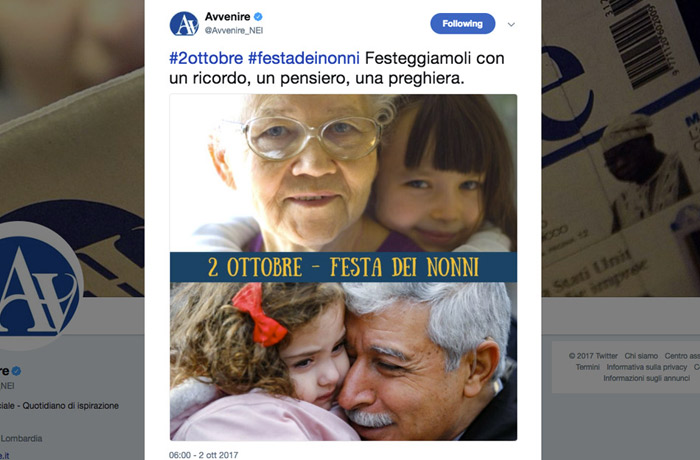Open the Centro assistenza footer link
Viewport: 700px width, 460px height.
[682, 356]
